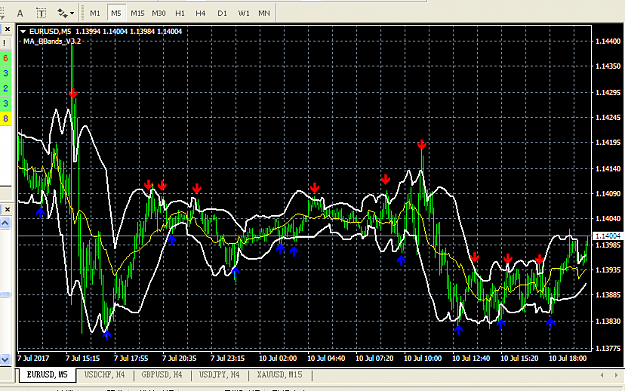Click the '7 Jul 23:15' time axis label
Screen dimensions: 625x391
pos(228,358)
